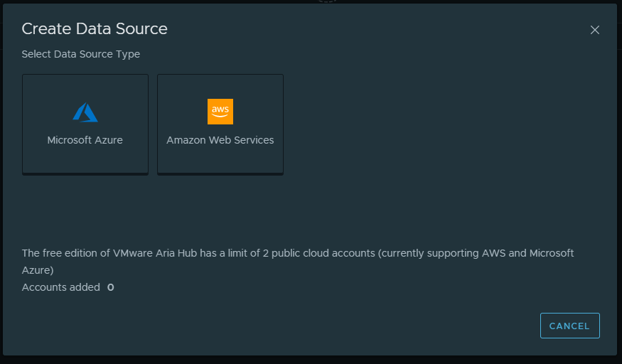Image resolution: width=622 pixels, height=364 pixels.
Task: Click the free edition limit notice text
Action: pyautogui.click(x=298, y=262)
